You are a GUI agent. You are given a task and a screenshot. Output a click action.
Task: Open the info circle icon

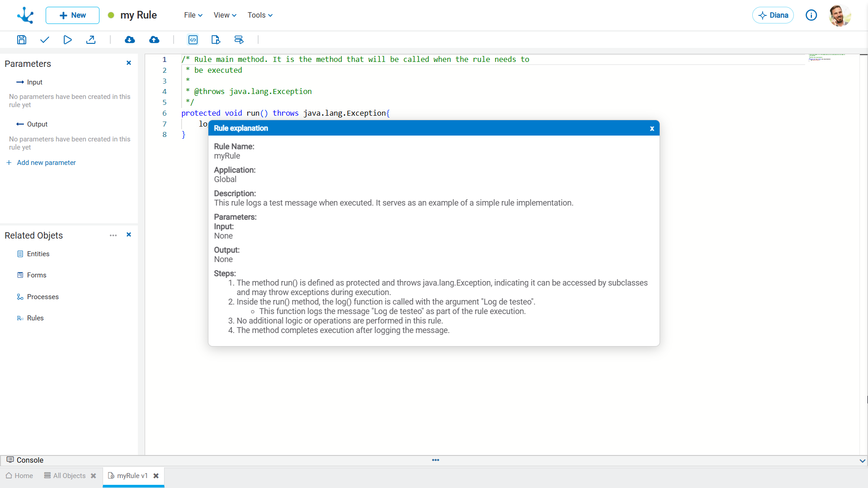click(x=811, y=15)
